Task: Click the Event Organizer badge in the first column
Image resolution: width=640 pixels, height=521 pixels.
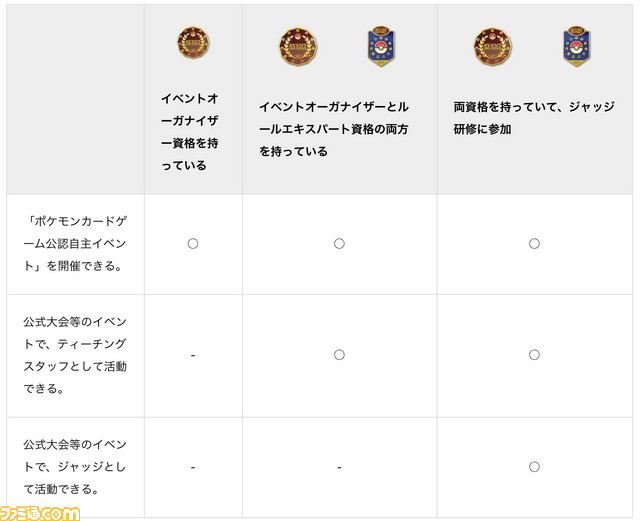Action: [193, 42]
